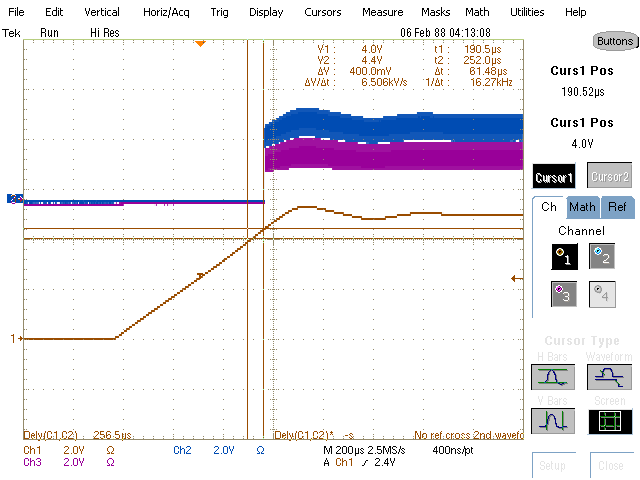The image size is (640, 480).
Task: Open the Horiz/Acq menu
Action: [166, 13]
